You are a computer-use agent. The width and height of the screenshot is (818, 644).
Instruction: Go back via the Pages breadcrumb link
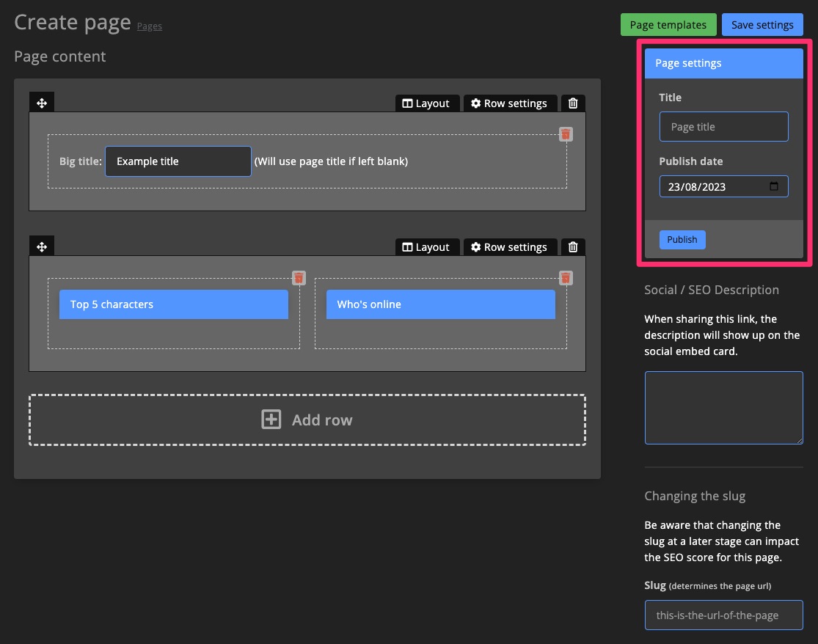point(150,26)
